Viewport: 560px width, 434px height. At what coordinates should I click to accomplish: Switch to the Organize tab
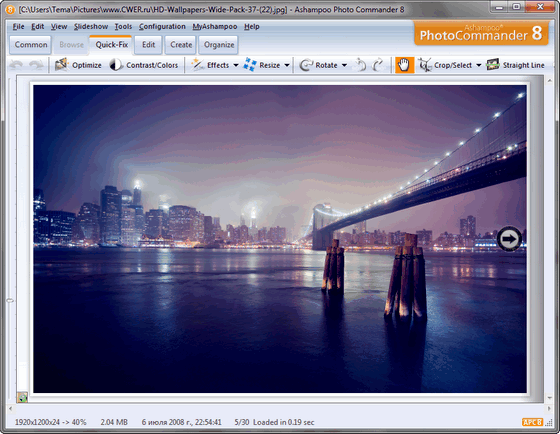click(x=219, y=45)
